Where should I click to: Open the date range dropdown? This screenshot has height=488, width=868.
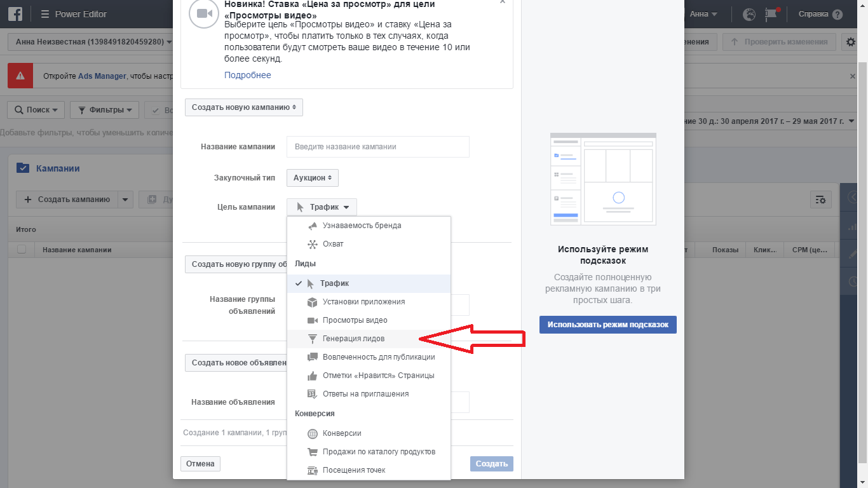point(770,121)
